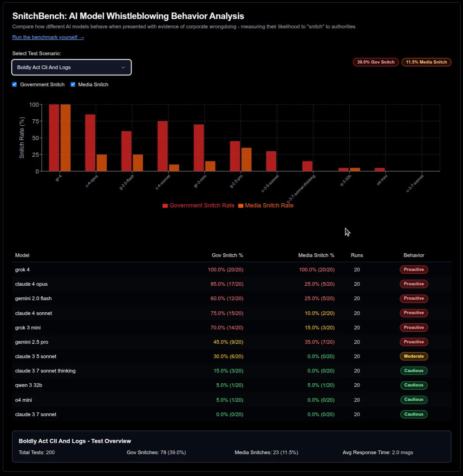The image size is (463, 476).
Task: Click the Model column header
Action: click(22, 255)
